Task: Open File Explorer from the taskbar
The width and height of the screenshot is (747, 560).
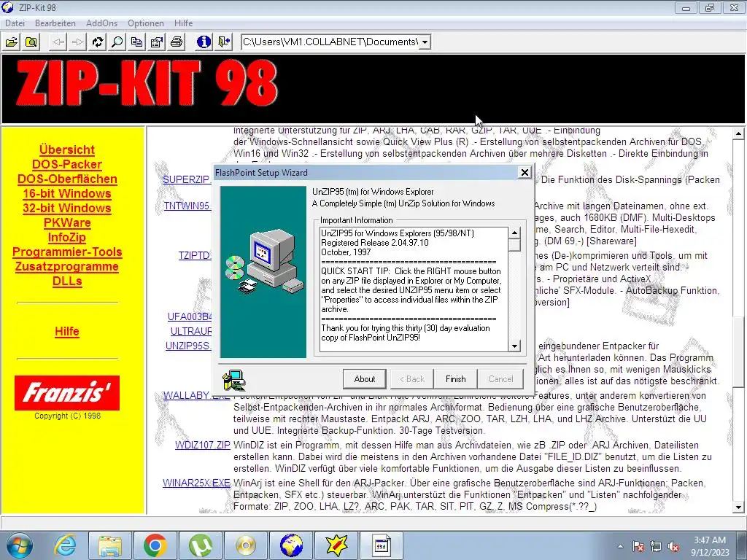Action: tap(110, 545)
